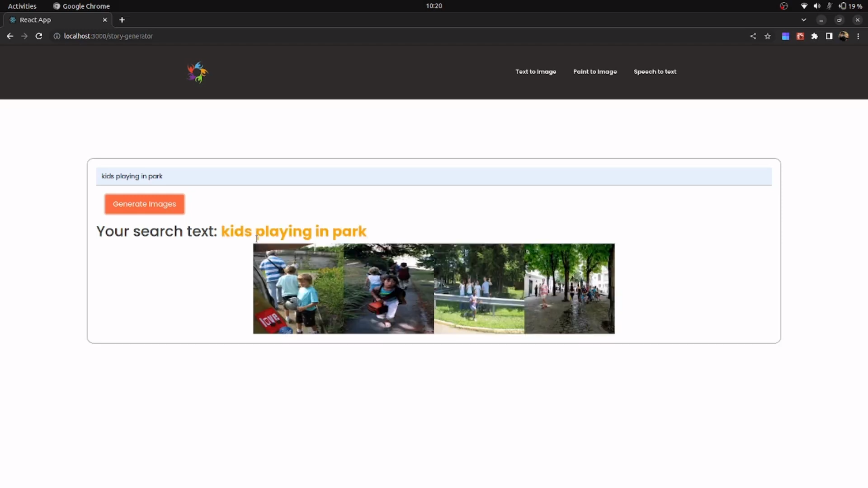Click the share icon in the address bar
868x488 pixels.
point(753,36)
